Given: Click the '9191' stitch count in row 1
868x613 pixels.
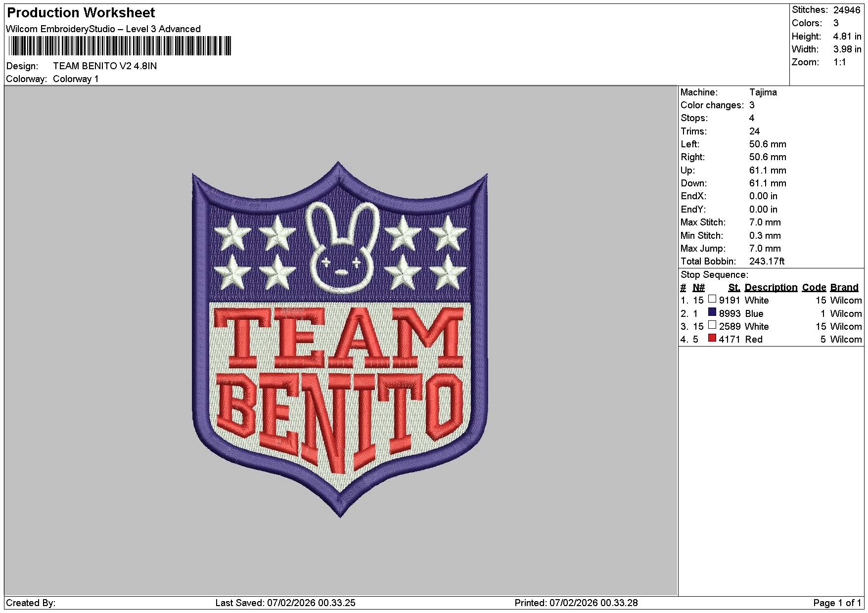Looking at the screenshot, I should click(730, 300).
